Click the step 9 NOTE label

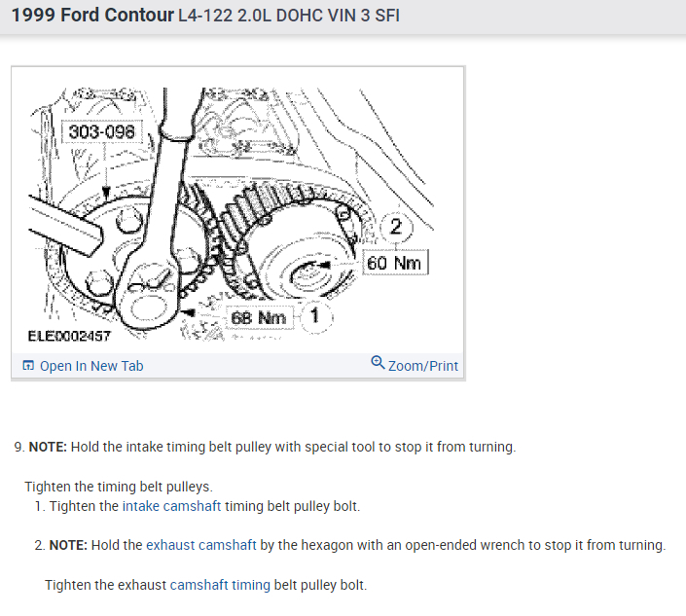48,447
